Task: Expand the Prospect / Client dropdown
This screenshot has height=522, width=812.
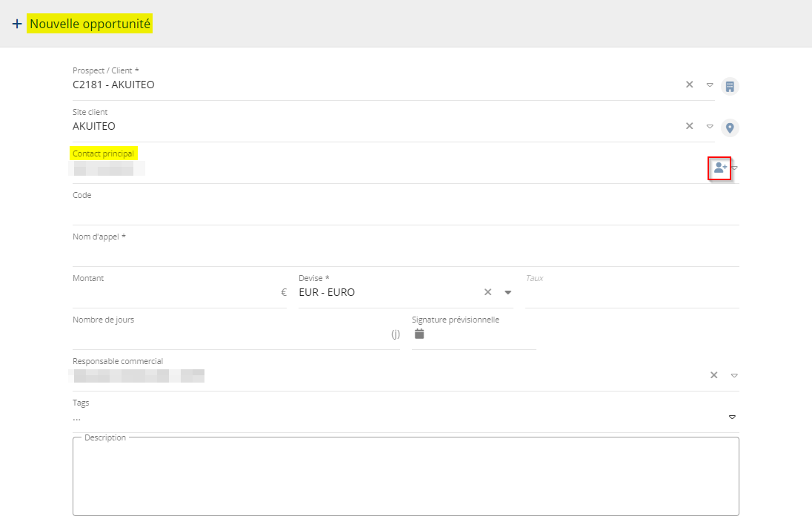Action: (x=709, y=85)
